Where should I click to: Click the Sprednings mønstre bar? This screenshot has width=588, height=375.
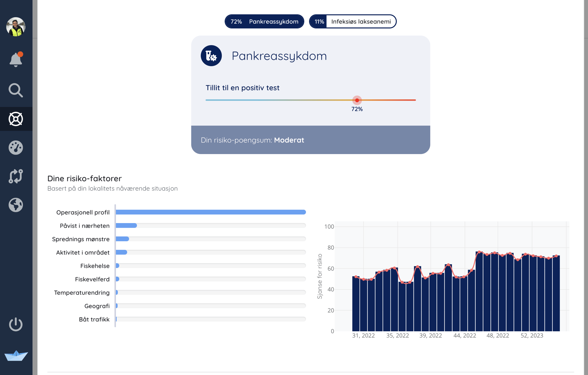[211, 239]
